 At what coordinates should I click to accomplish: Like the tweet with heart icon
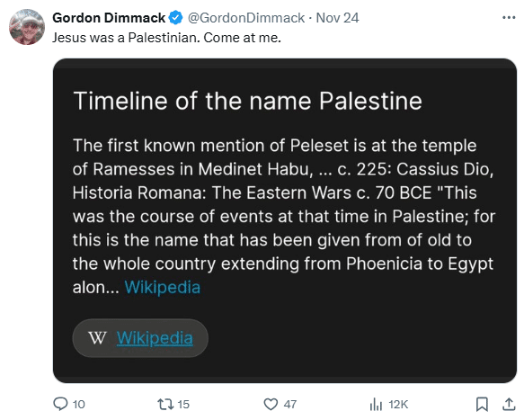271,404
